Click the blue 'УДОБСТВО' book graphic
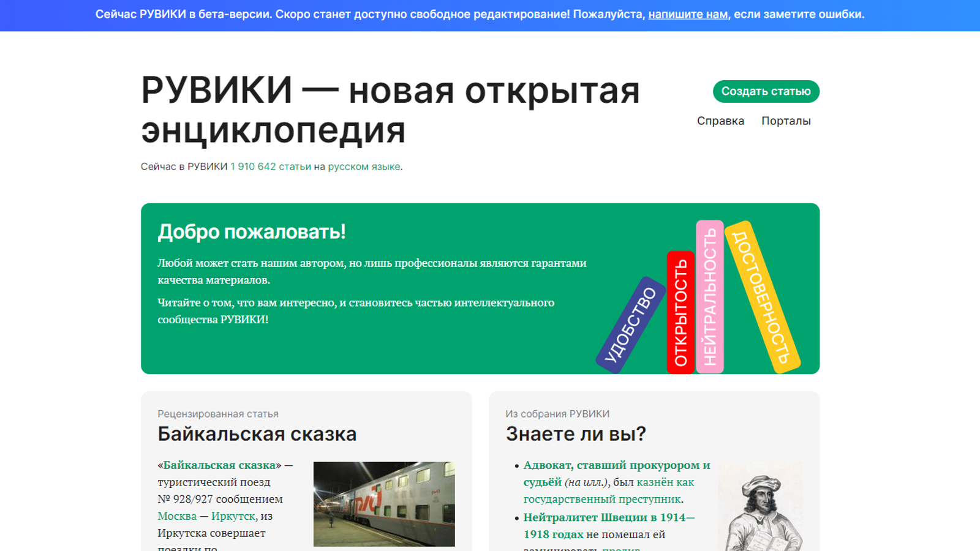This screenshot has width=980, height=551. coord(631,324)
